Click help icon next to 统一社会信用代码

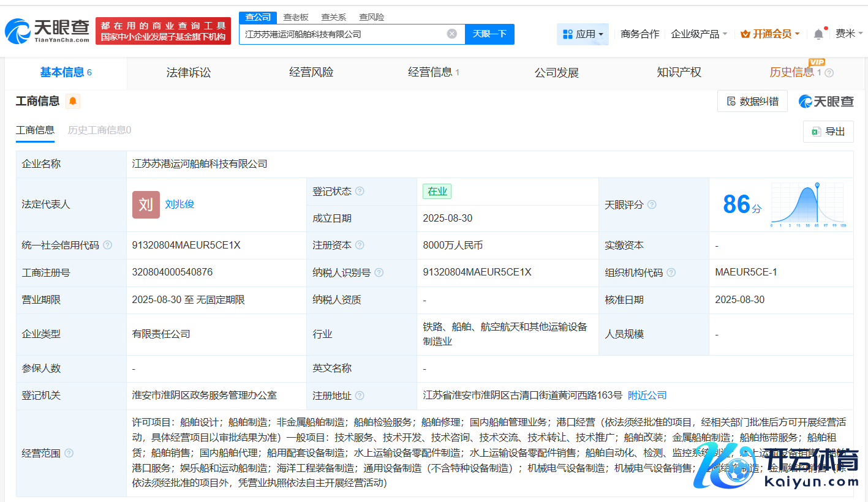click(108, 245)
